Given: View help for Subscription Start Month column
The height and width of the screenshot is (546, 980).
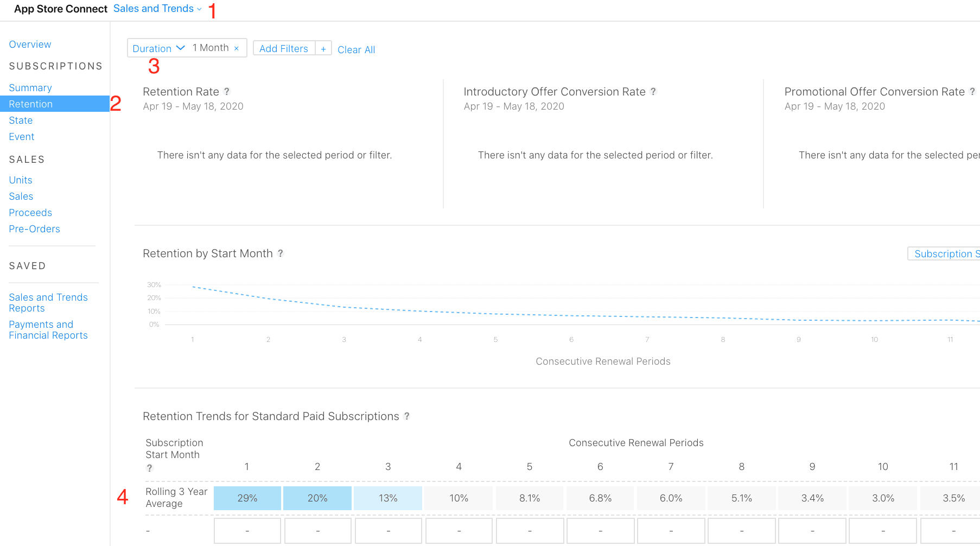Looking at the screenshot, I should click(x=150, y=468).
